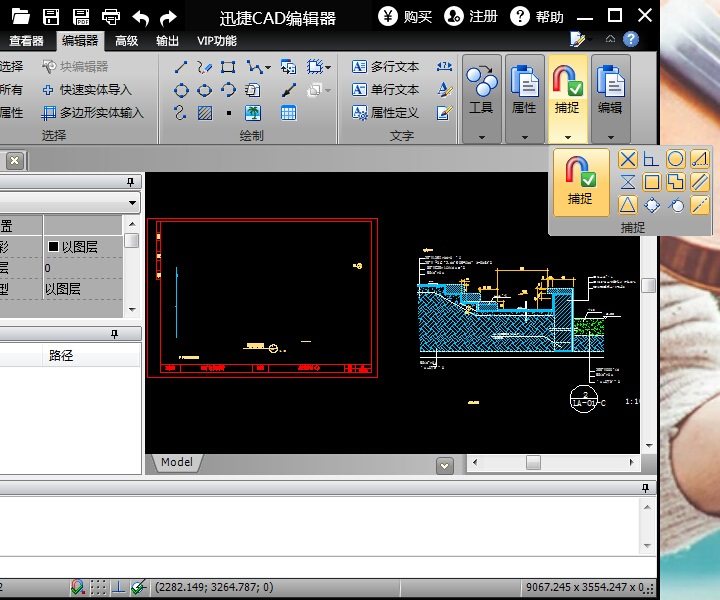Select the Rectangle drawing tool
Image resolution: width=720 pixels, height=600 pixels.
[x=229, y=68]
